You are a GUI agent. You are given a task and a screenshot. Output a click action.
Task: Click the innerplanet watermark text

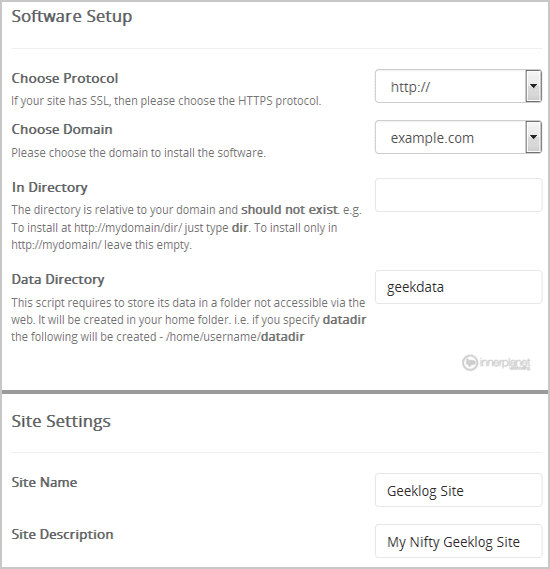click(505, 363)
